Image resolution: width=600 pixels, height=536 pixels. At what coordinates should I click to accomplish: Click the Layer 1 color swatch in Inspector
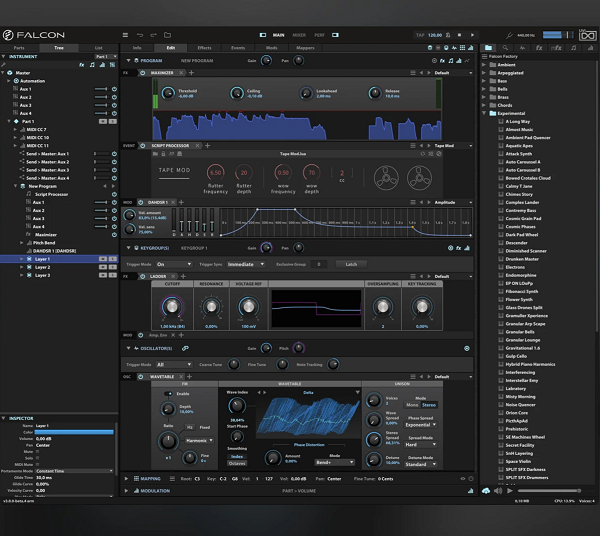point(74,432)
